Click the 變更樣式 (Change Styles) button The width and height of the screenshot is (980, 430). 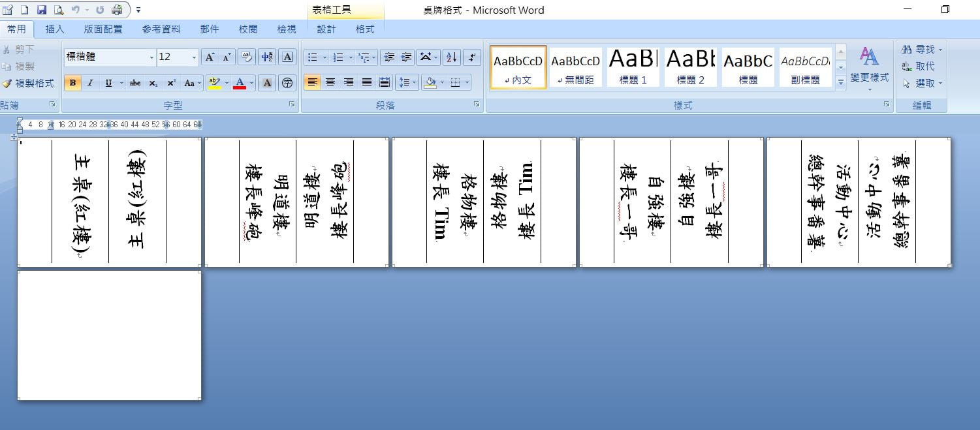pos(869,66)
